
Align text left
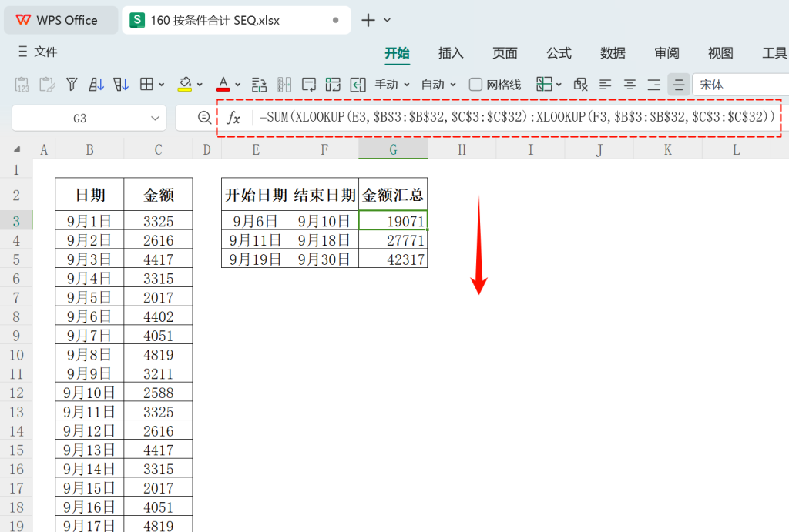[605, 85]
